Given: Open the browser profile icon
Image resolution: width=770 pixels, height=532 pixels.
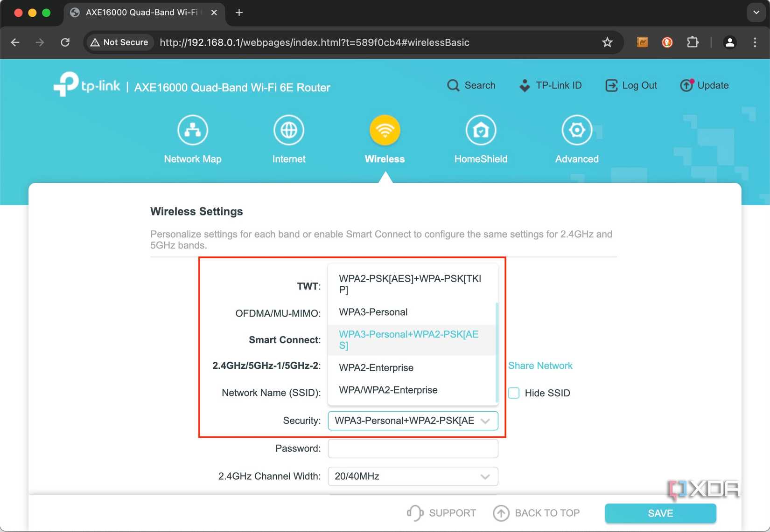Looking at the screenshot, I should tap(730, 42).
